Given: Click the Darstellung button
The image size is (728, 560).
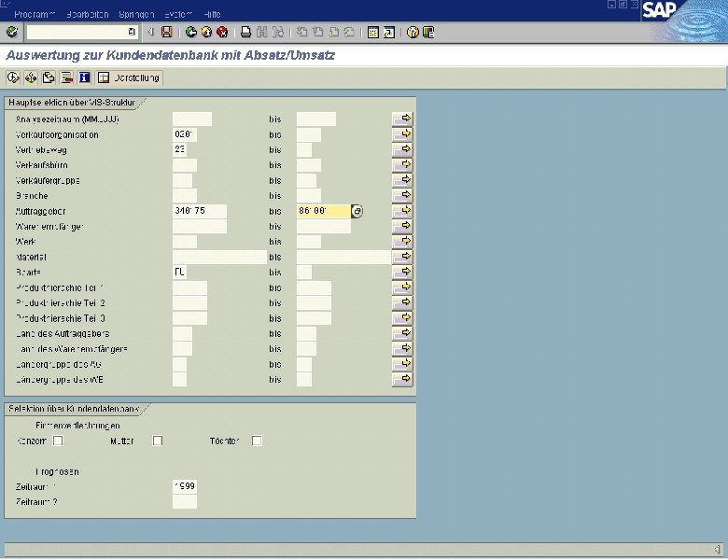Looking at the screenshot, I should pyautogui.click(x=129, y=77).
